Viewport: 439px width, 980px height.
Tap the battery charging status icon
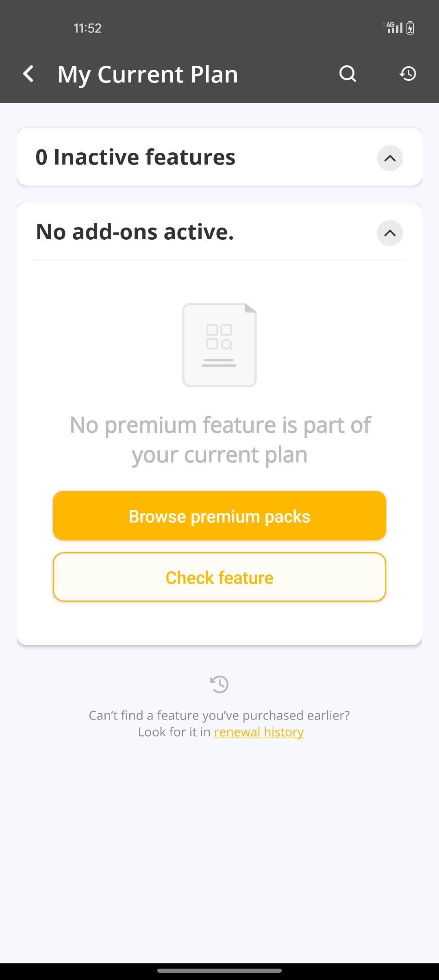(411, 28)
